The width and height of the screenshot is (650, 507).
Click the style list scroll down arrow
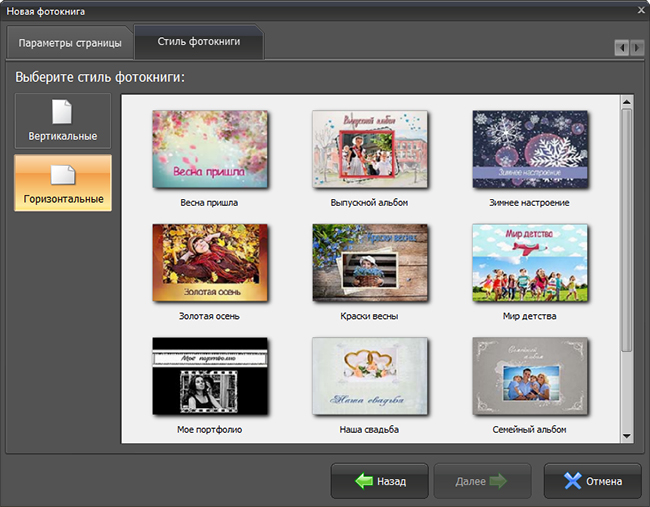tap(627, 436)
